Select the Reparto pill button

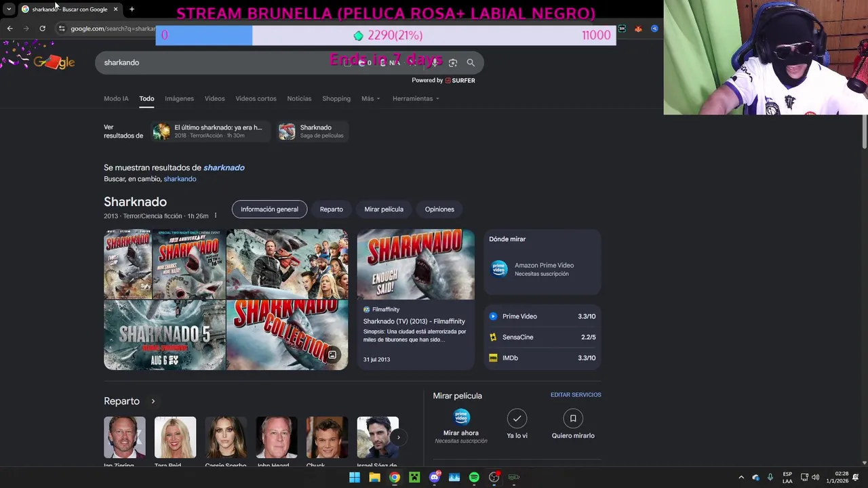pyautogui.click(x=332, y=209)
